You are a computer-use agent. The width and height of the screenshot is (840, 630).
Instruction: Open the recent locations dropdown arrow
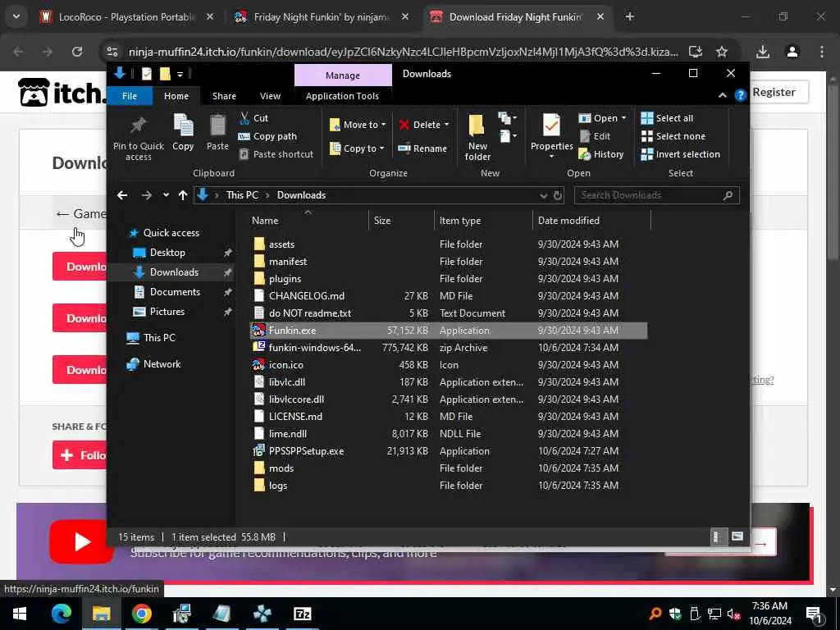tap(166, 195)
